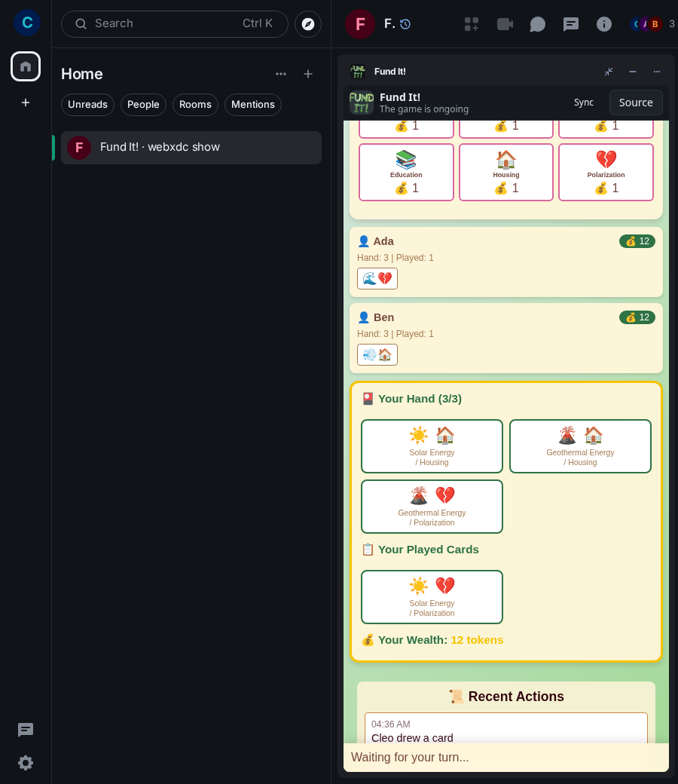Open the settings gear icon
This screenshot has width=678, height=784.
[26, 762]
